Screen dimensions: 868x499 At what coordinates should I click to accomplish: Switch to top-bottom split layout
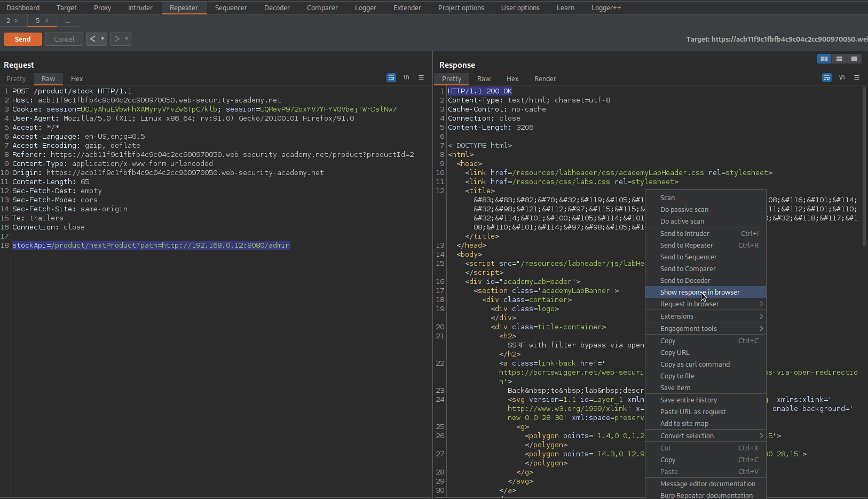[839, 59]
